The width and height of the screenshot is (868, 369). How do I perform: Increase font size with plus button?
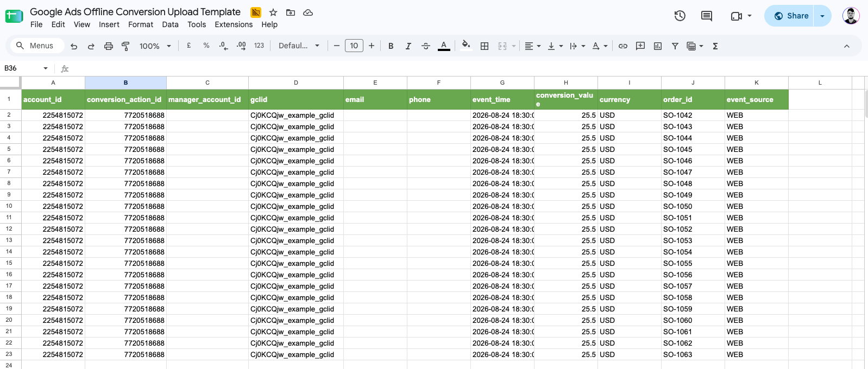[372, 46]
